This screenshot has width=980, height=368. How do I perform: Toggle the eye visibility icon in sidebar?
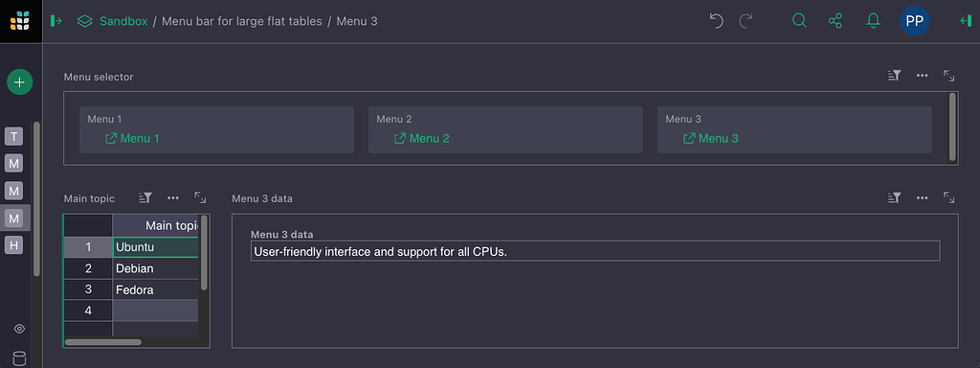[19, 329]
